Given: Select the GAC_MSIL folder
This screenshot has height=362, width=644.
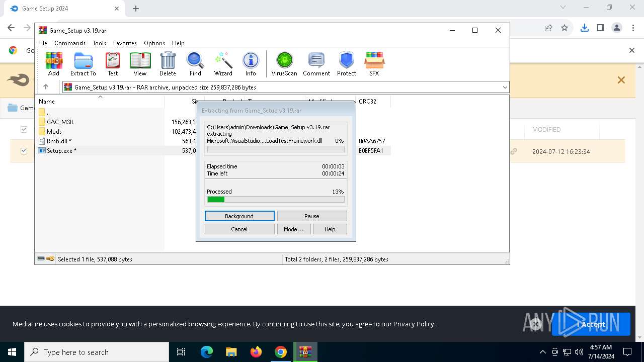Looking at the screenshot, I should 60,122.
